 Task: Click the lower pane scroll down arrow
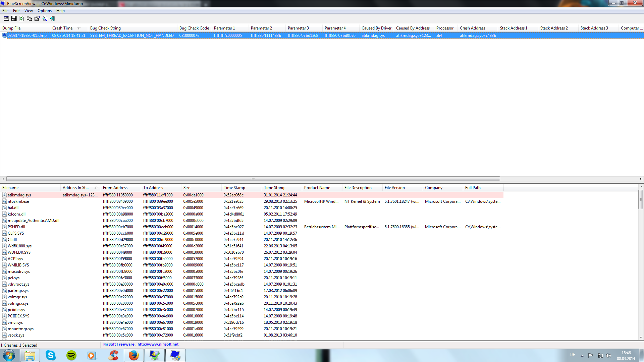[x=641, y=338]
